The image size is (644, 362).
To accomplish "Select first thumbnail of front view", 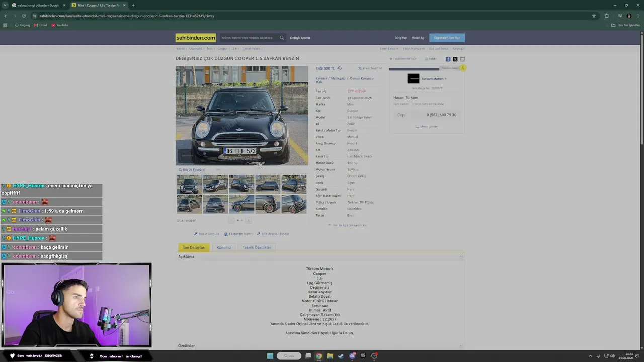I will point(189,184).
